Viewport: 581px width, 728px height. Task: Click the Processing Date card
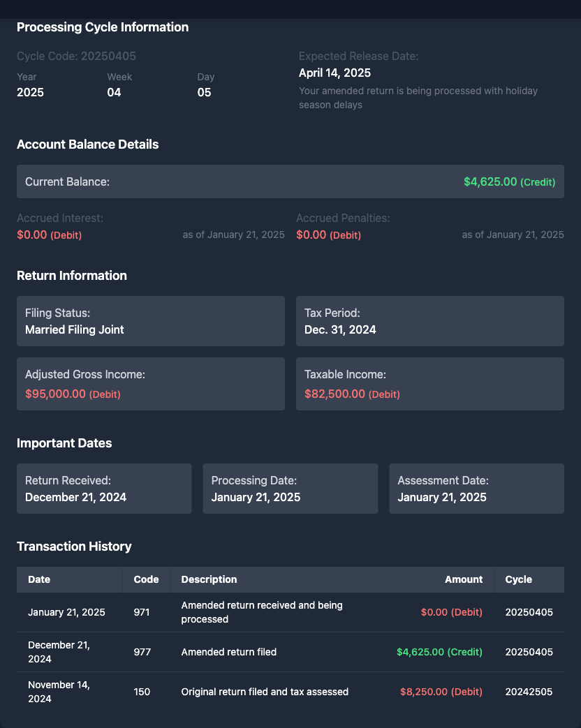[x=290, y=489]
